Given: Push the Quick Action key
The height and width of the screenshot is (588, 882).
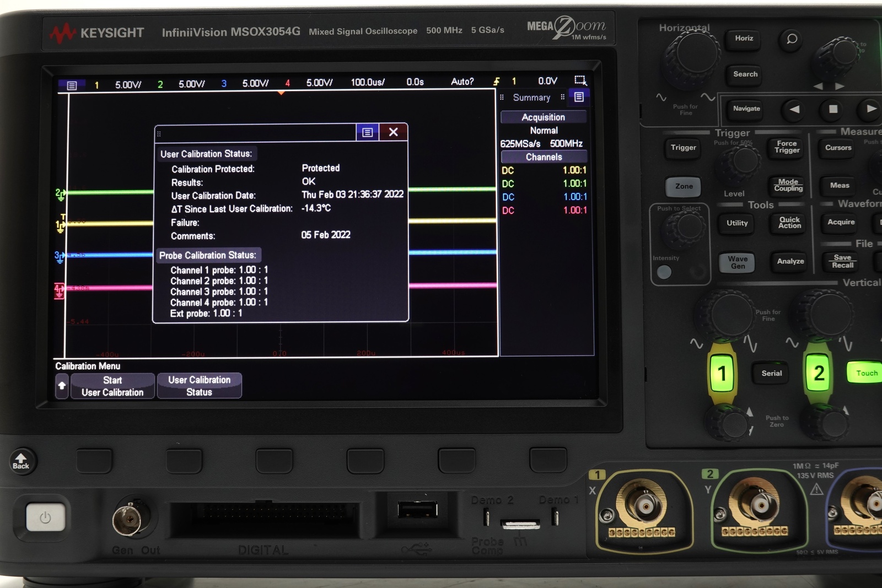Looking at the screenshot, I should [x=789, y=223].
